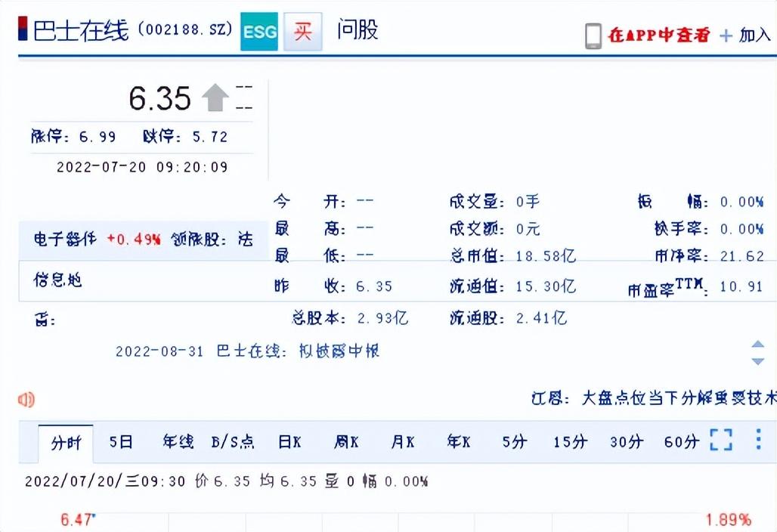Image resolution: width=777 pixels, height=532 pixels.
Task: Switch to the 60分 chart tab
Action: click(x=682, y=441)
